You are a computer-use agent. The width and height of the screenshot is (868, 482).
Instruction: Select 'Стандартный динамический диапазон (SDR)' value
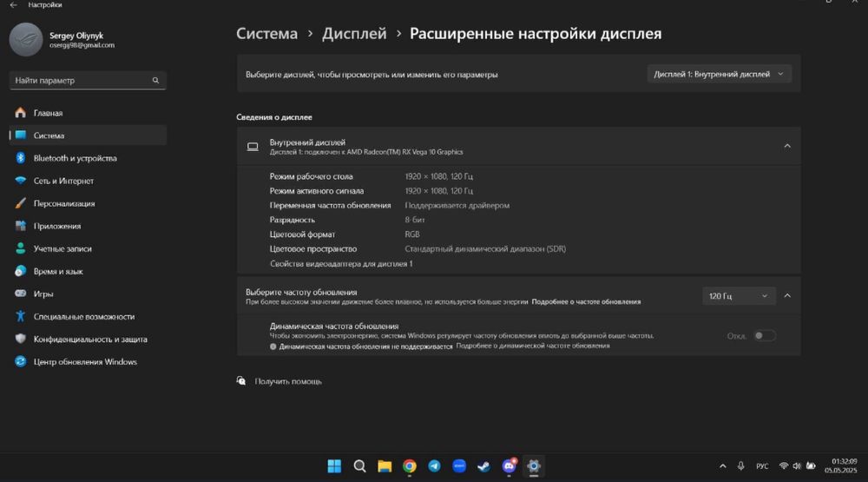485,249
